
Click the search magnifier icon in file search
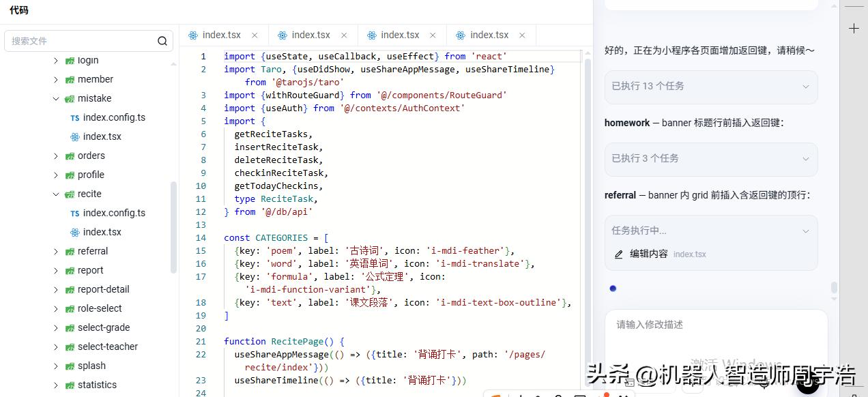pyautogui.click(x=162, y=41)
